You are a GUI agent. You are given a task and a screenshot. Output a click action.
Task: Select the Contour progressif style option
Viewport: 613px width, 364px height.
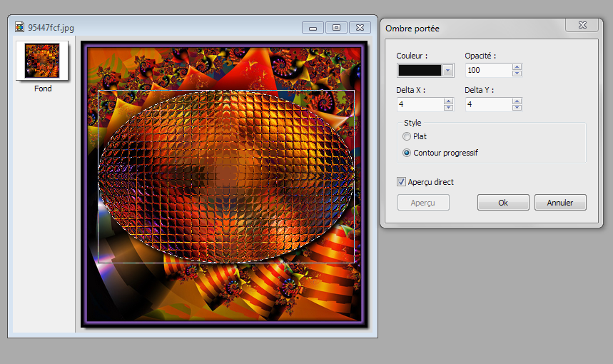click(x=407, y=153)
